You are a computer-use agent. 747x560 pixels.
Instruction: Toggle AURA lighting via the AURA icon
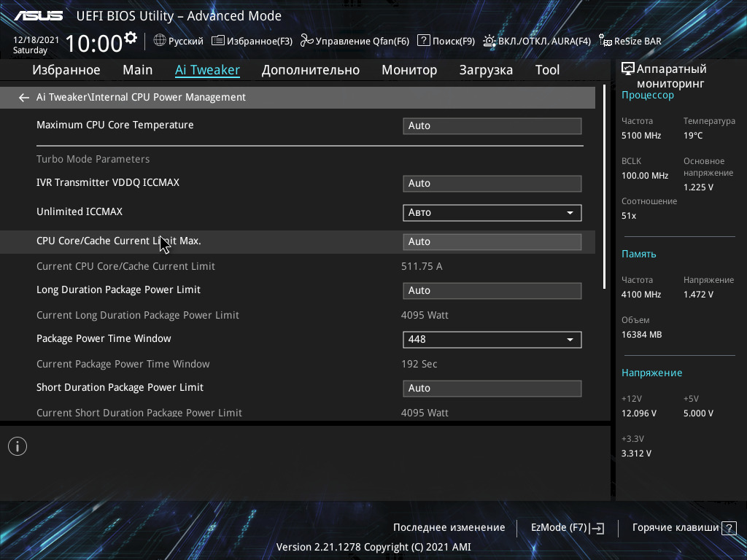pos(489,41)
